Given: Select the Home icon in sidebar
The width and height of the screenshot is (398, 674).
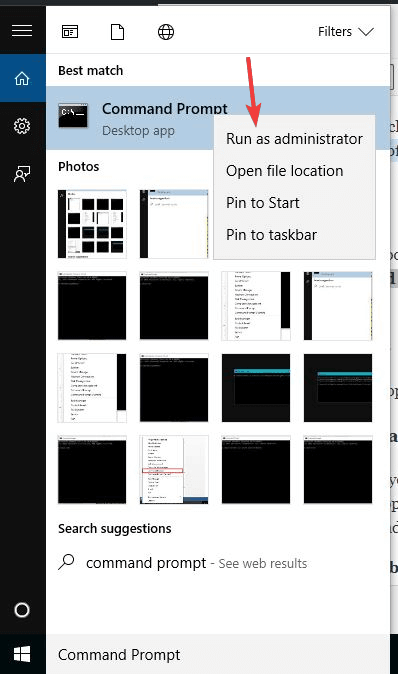Looking at the screenshot, I should pyautogui.click(x=22, y=78).
